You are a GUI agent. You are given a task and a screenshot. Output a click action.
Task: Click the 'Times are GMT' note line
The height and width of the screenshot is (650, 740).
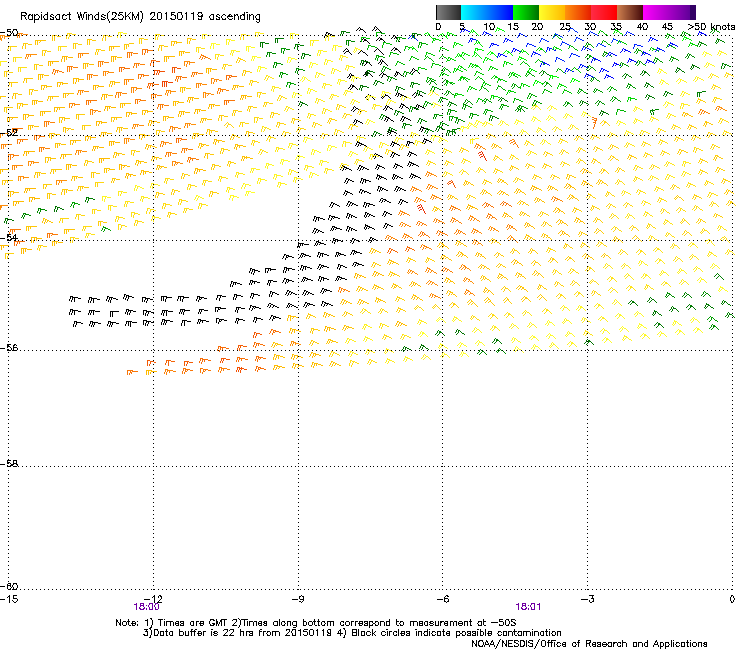(316, 623)
